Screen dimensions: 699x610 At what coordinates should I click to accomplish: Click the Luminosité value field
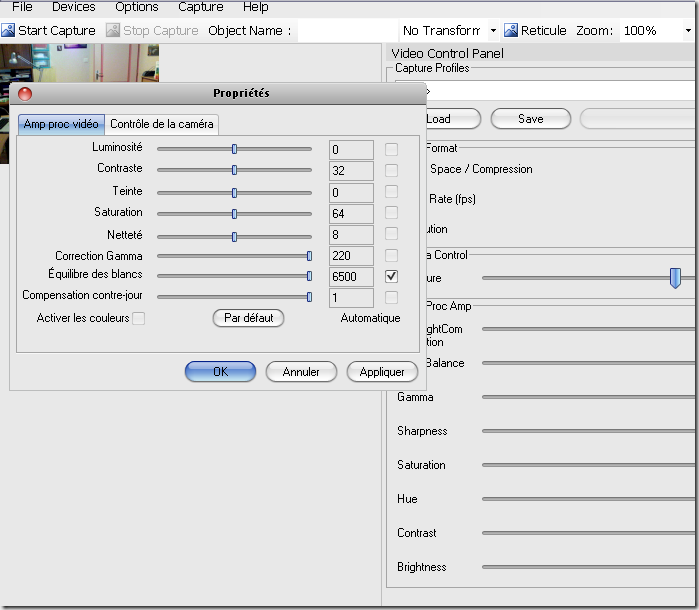pyautogui.click(x=351, y=149)
